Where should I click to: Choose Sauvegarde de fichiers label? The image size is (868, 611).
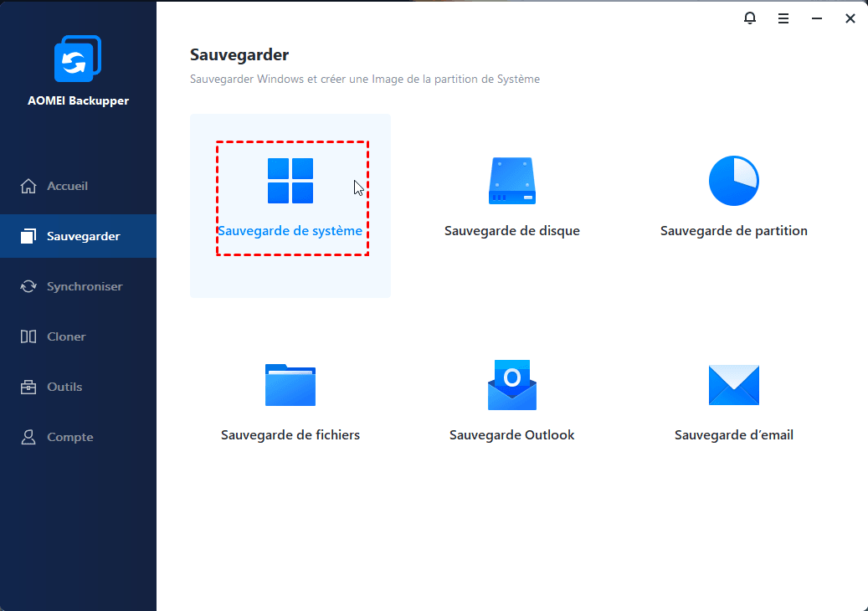[290, 435]
